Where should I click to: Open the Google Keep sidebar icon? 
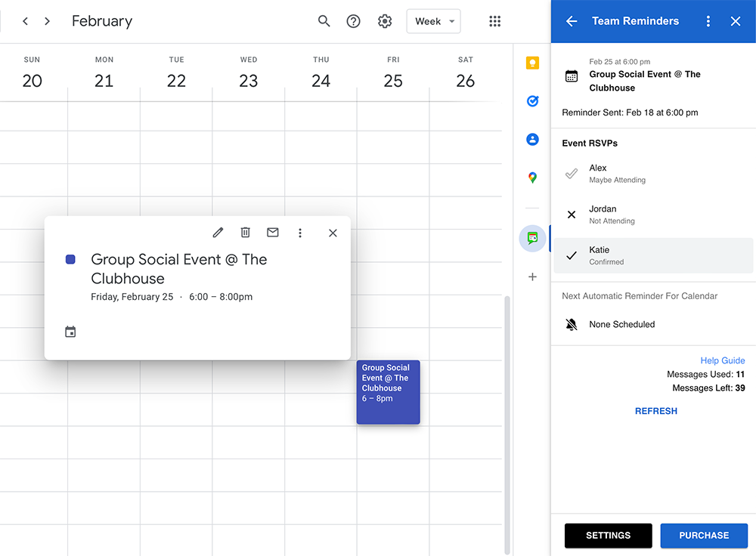(x=532, y=63)
